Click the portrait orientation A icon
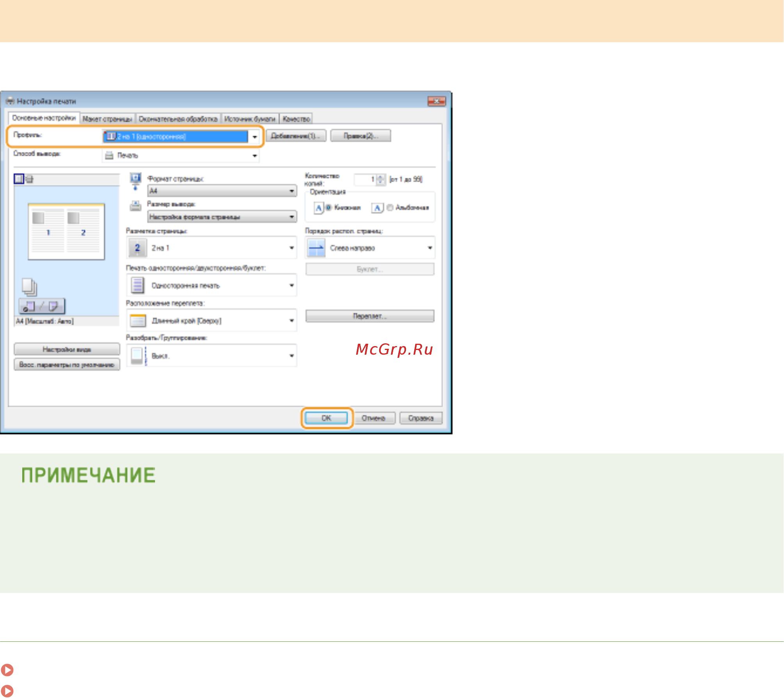784x698 pixels. pos(319,208)
